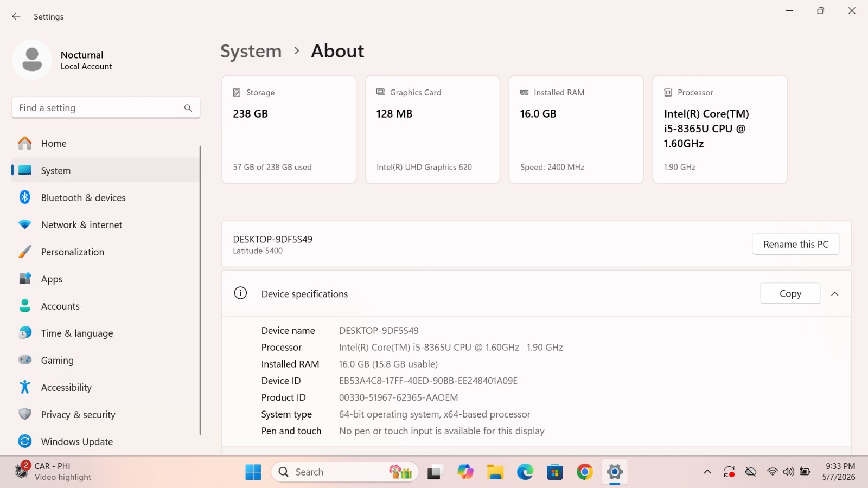Screen dimensions: 868x488
Task: Show hidden system tray icons
Action: click(707, 472)
